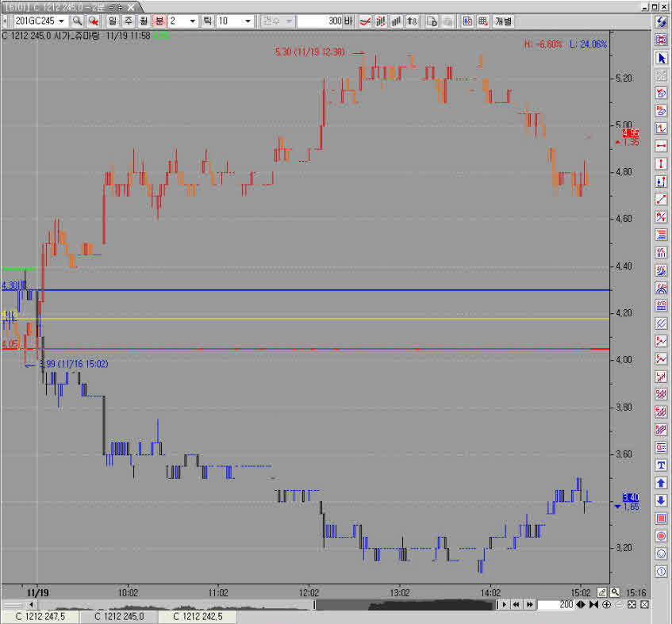Image resolution: width=672 pixels, height=624 pixels.
Task: Choose the horizontal line drawing tool
Action: pyautogui.click(x=661, y=146)
